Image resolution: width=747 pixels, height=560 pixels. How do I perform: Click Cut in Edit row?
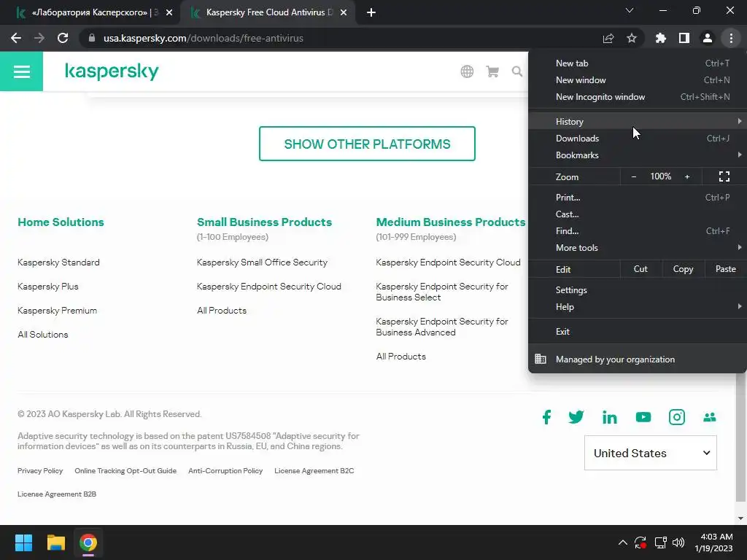coord(640,269)
